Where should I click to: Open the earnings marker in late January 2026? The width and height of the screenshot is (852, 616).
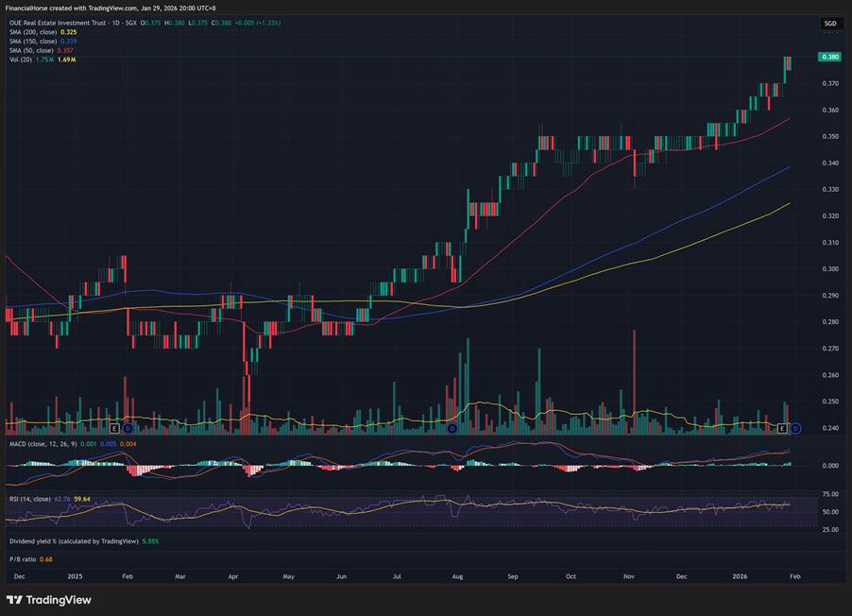(x=781, y=429)
